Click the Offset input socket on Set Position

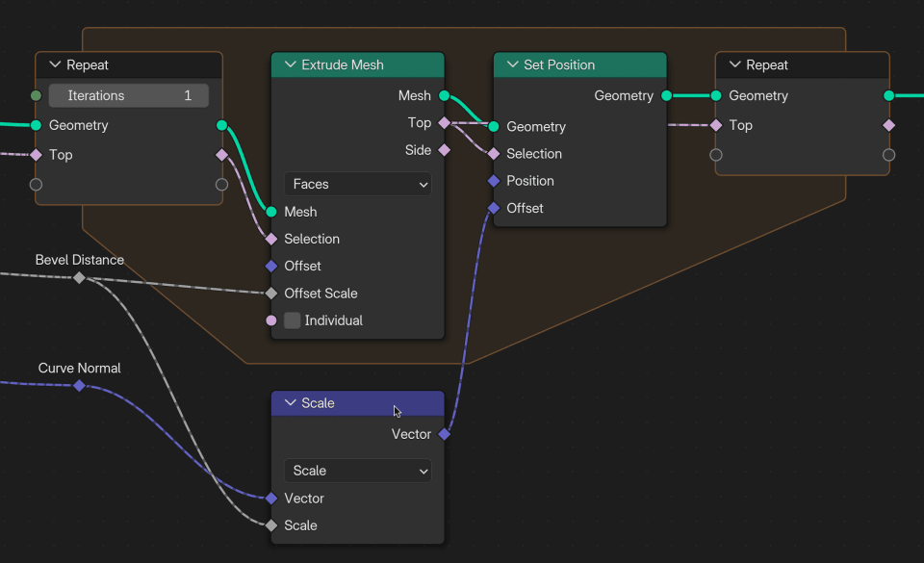point(494,207)
